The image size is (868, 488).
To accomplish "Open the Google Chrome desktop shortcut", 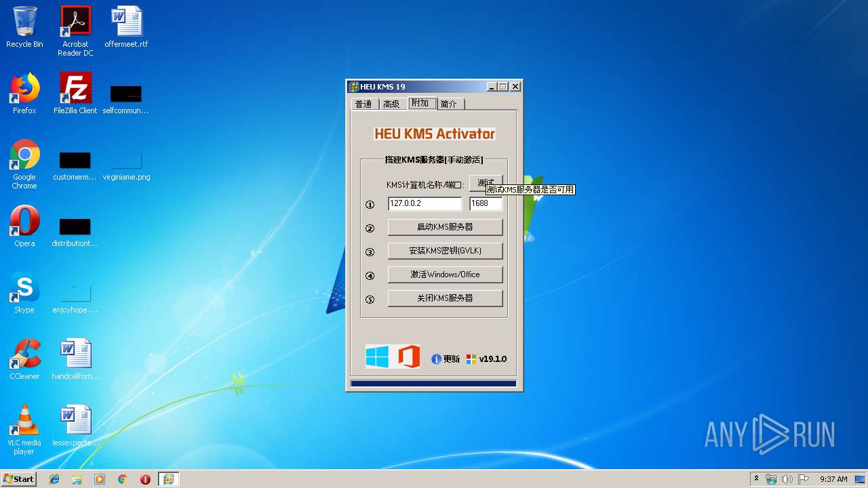I will [x=24, y=164].
